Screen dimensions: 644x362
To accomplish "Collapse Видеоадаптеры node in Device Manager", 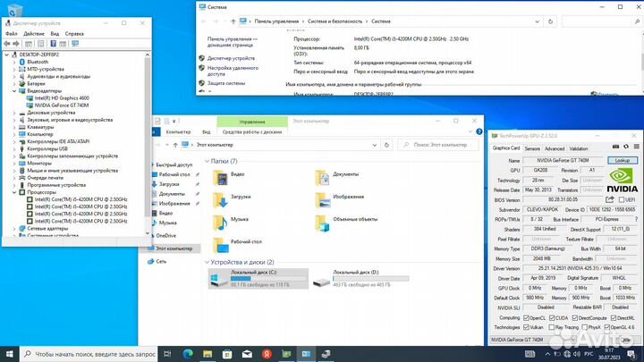I will (x=14, y=90).
